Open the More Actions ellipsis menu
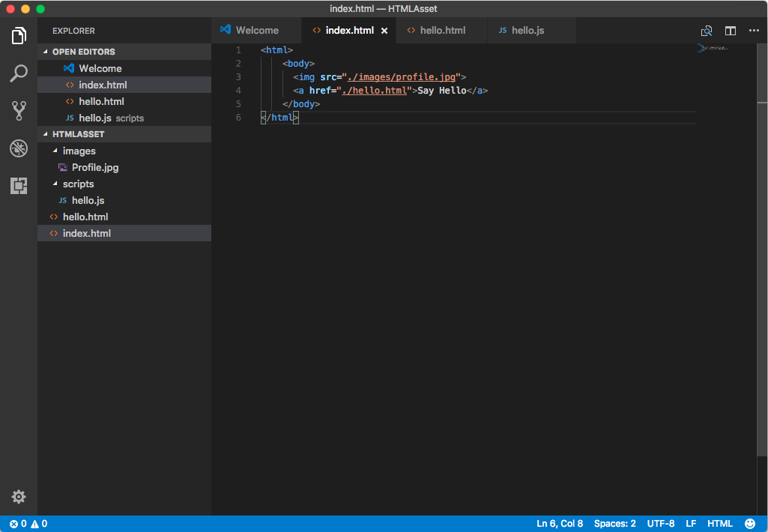768x532 pixels. point(754,31)
